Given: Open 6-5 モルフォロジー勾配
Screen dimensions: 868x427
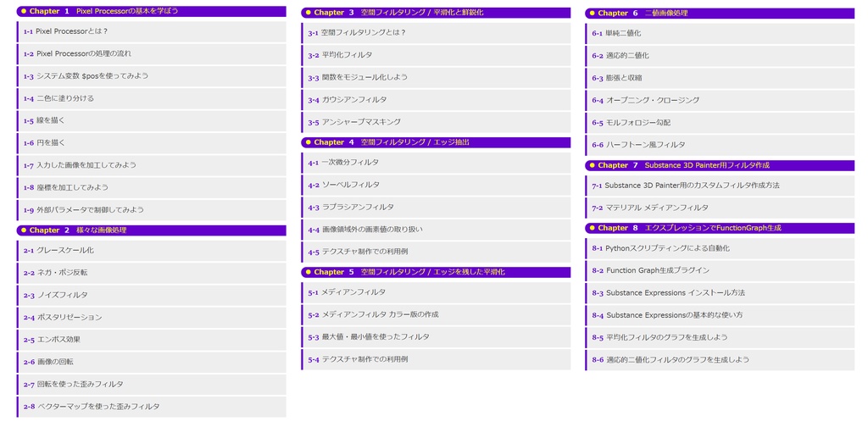Looking at the screenshot, I should pos(720,123).
